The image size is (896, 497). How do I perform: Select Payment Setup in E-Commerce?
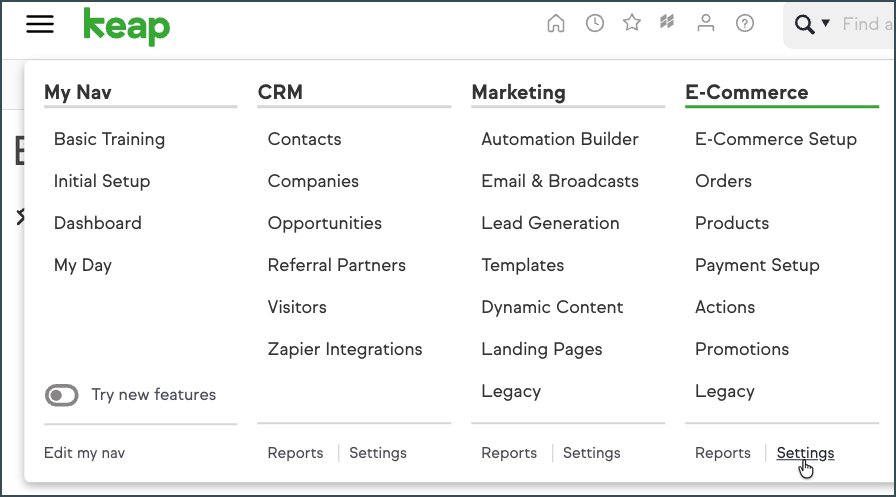757,265
